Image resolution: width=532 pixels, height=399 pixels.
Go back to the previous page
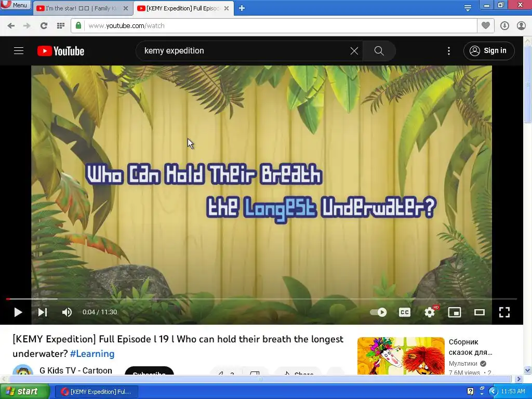(x=11, y=26)
